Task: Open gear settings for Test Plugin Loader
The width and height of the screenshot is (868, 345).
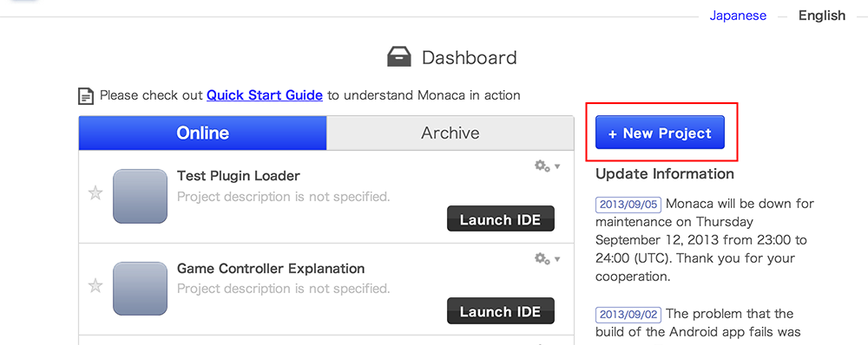Action: point(542,166)
